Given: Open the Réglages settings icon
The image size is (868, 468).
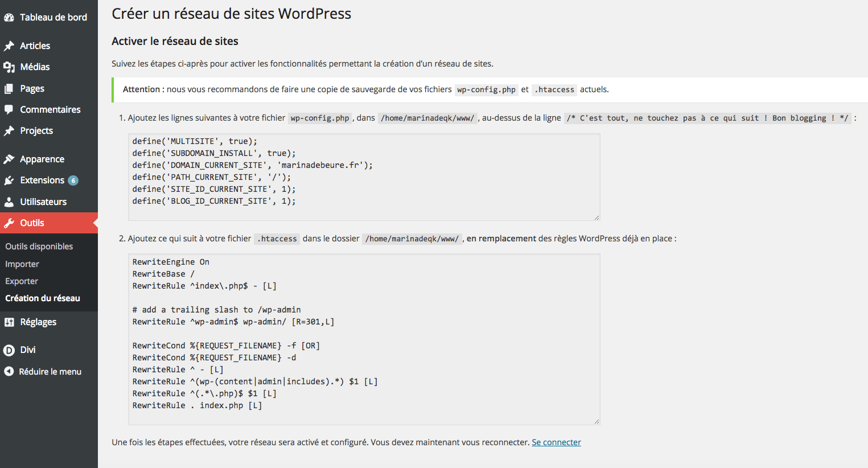Looking at the screenshot, I should coord(10,322).
